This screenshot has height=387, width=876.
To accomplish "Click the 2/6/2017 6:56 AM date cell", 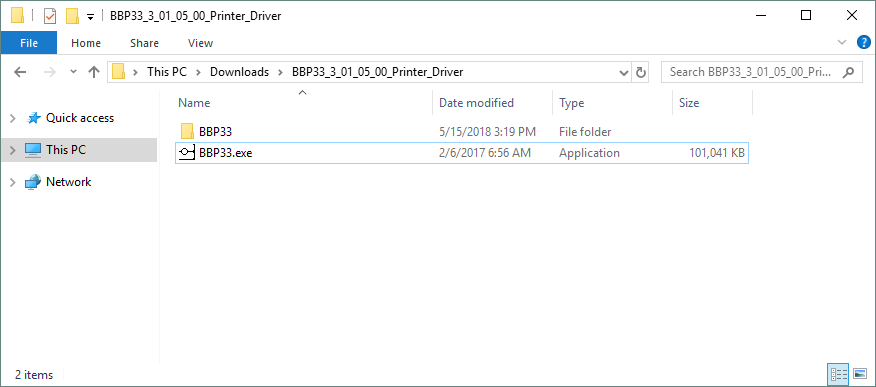I will click(x=484, y=152).
